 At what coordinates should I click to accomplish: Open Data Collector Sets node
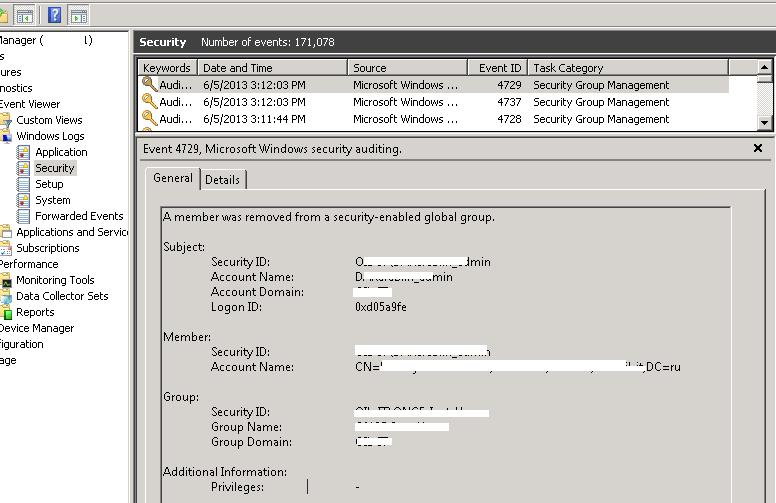point(62,296)
